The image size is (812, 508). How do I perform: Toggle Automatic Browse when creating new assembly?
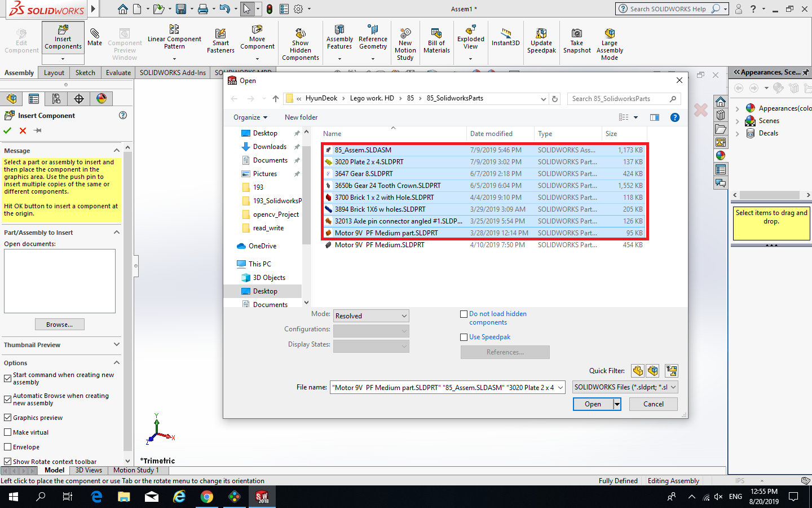pos(8,399)
